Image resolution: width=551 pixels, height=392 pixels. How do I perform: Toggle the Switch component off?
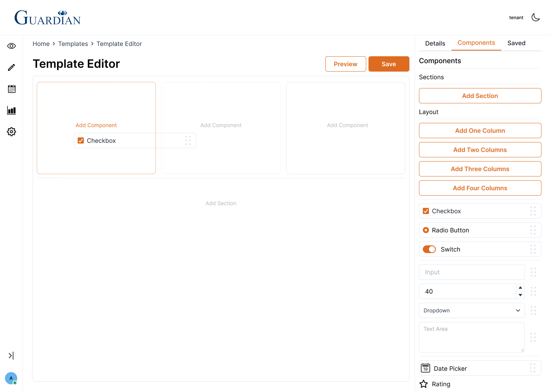tap(429, 249)
